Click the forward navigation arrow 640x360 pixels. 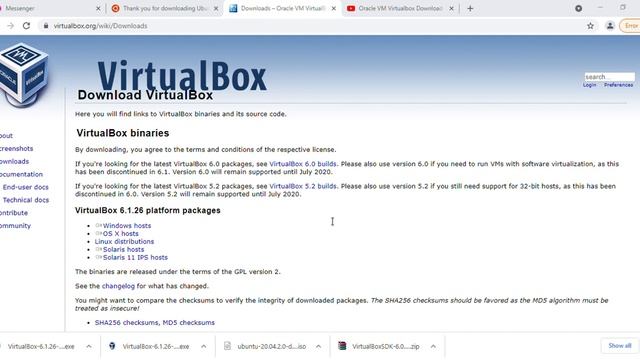point(11,26)
